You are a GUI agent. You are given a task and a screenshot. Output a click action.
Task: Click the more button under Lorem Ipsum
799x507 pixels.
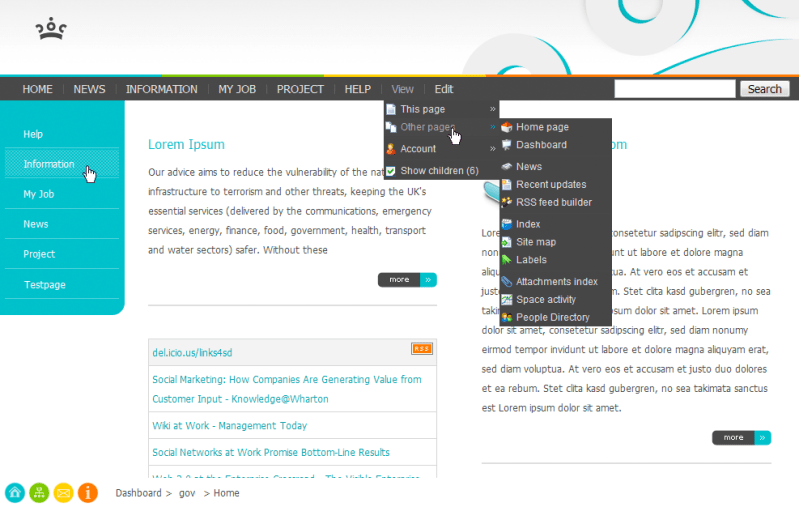pos(407,280)
